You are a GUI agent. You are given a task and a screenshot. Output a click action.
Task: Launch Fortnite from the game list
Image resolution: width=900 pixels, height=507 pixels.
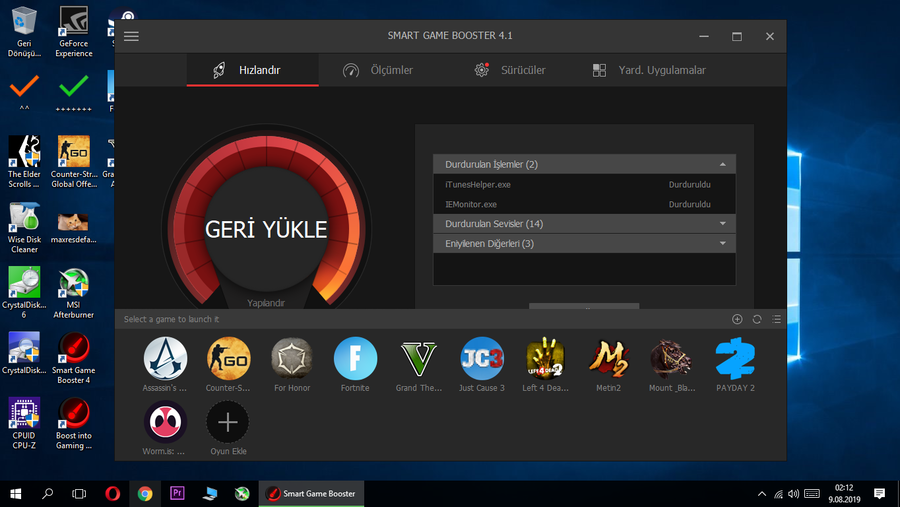tap(355, 364)
